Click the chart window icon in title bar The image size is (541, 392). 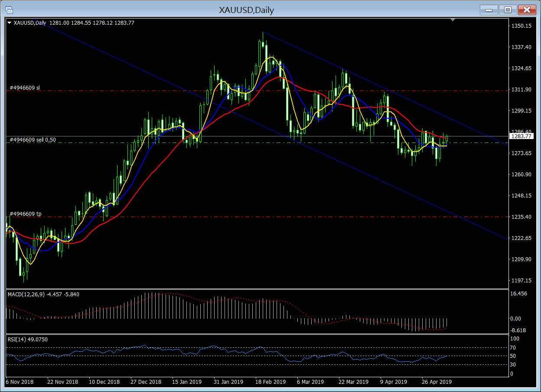coord(9,10)
